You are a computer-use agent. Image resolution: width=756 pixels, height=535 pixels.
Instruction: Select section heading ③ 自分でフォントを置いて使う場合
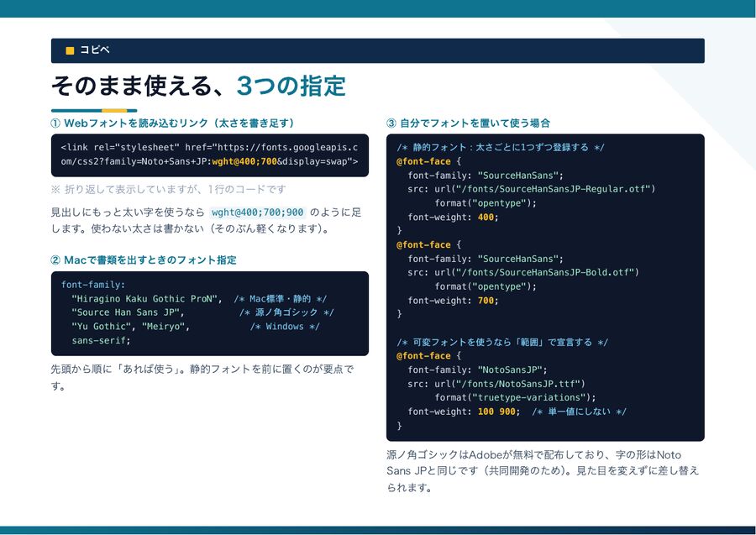tap(468, 123)
